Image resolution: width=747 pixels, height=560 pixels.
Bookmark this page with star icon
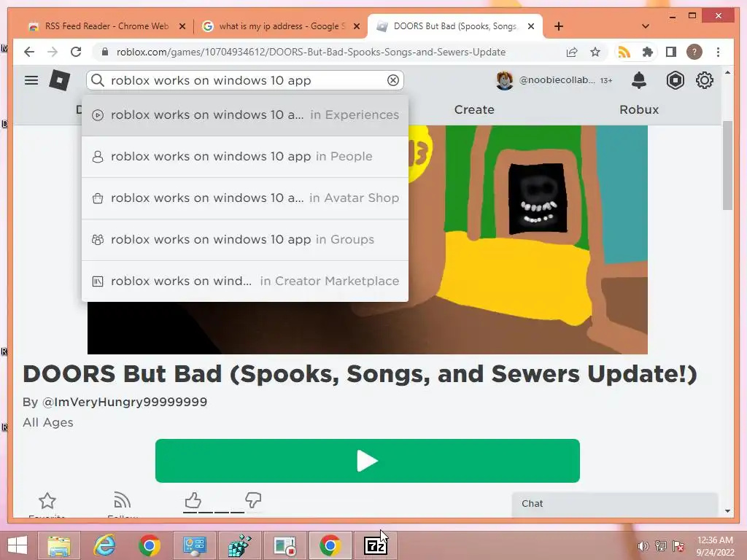(595, 52)
